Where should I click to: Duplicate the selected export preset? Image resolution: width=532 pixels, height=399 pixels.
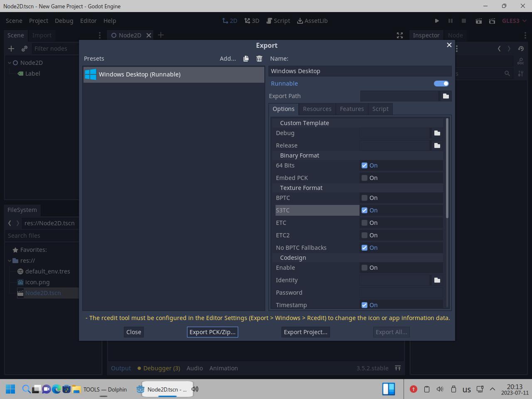click(x=246, y=59)
